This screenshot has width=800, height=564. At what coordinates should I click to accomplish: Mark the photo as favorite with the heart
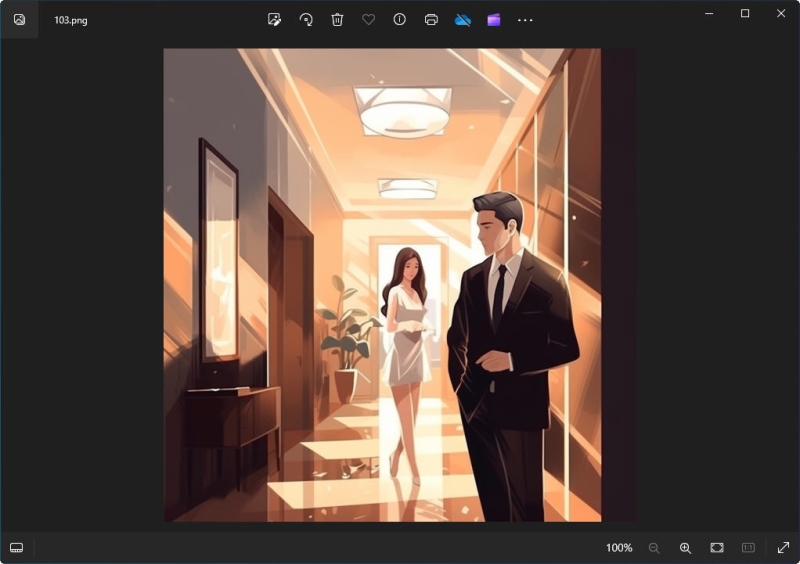point(368,19)
